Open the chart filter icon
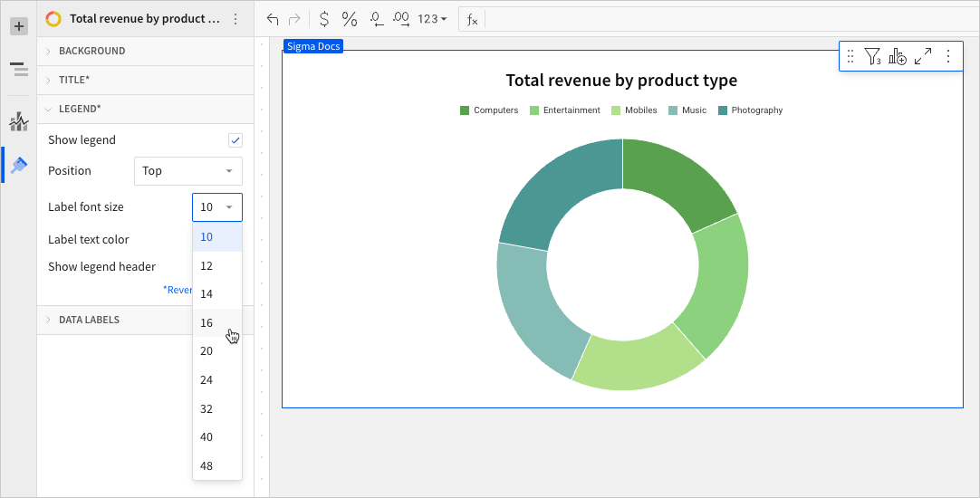 [x=872, y=57]
